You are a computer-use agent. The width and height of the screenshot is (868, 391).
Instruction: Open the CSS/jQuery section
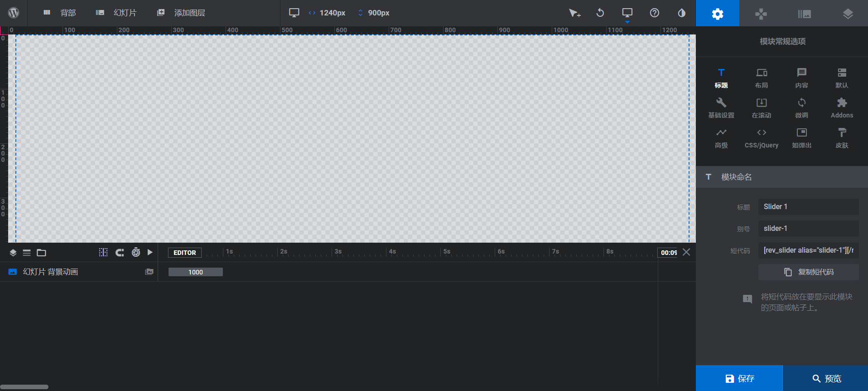[x=762, y=138]
